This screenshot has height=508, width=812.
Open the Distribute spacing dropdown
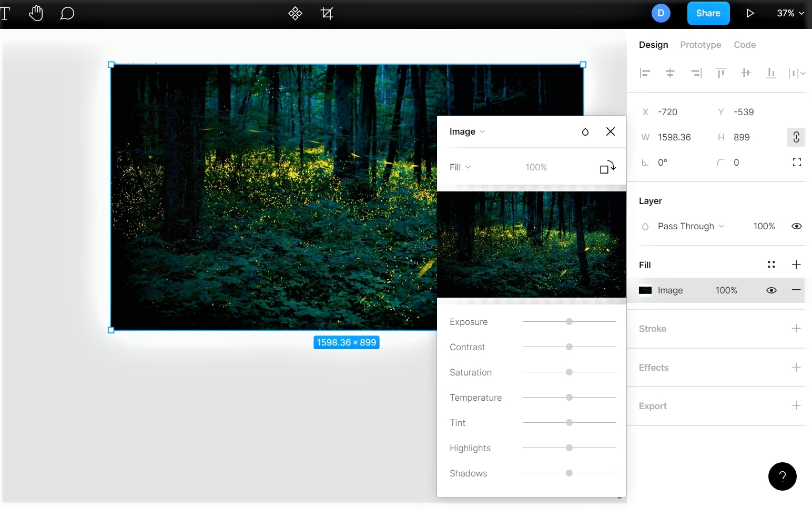797,73
